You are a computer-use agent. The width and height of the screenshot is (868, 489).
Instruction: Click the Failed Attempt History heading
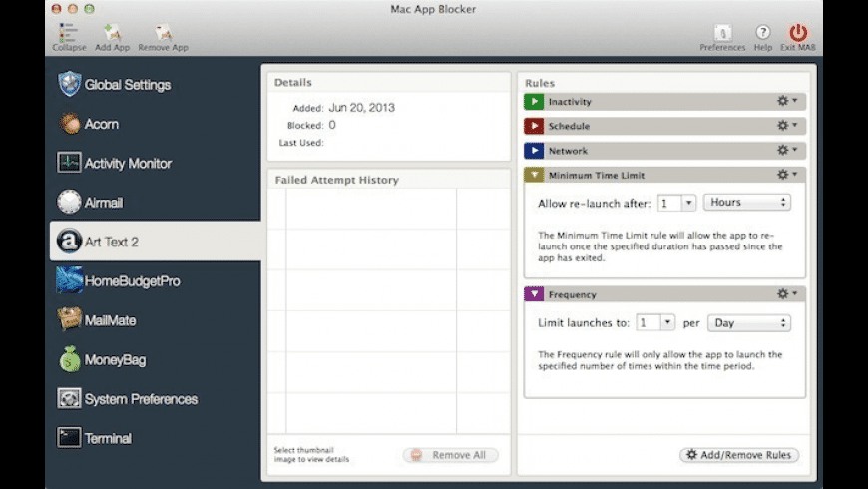pyautogui.click(x=336, y=180)
